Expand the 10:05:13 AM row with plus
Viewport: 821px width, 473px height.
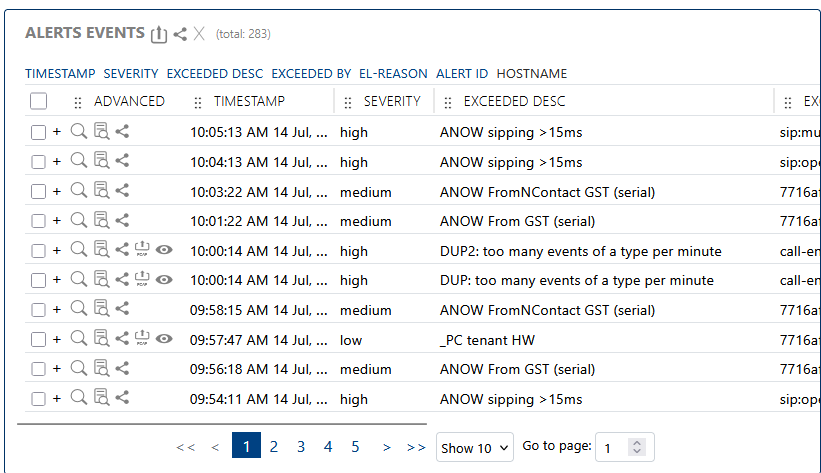click(57, 131)
